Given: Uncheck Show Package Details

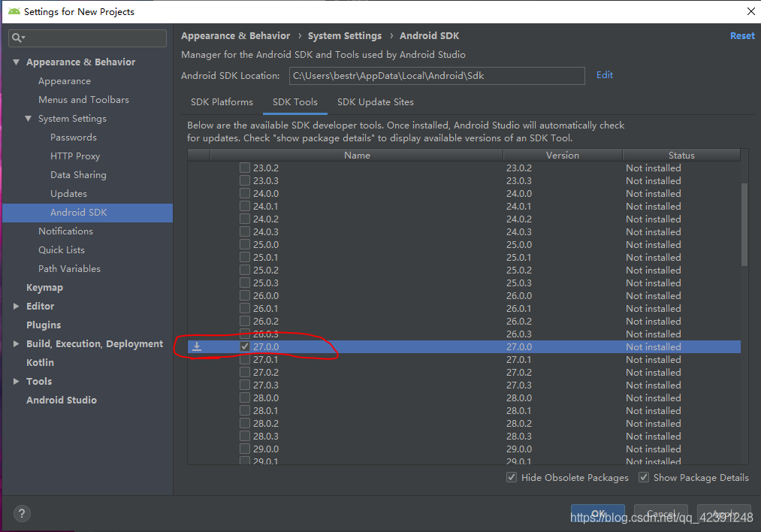Looking at the screenshot, I should click(644, 477).
